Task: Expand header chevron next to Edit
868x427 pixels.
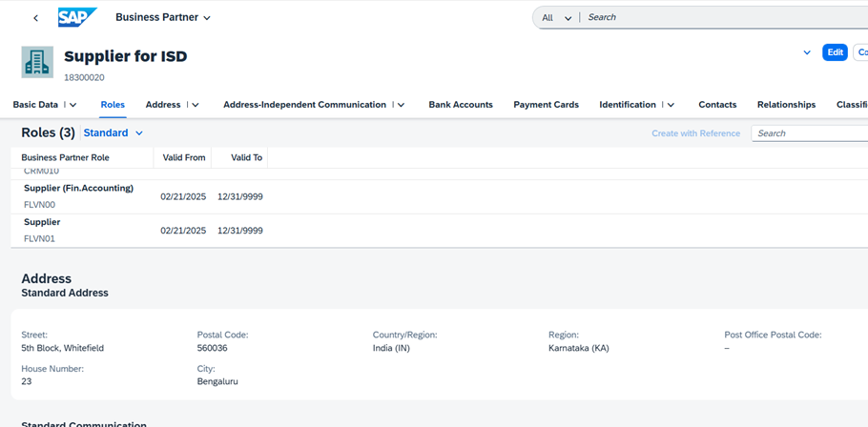Action: (807, 52)
